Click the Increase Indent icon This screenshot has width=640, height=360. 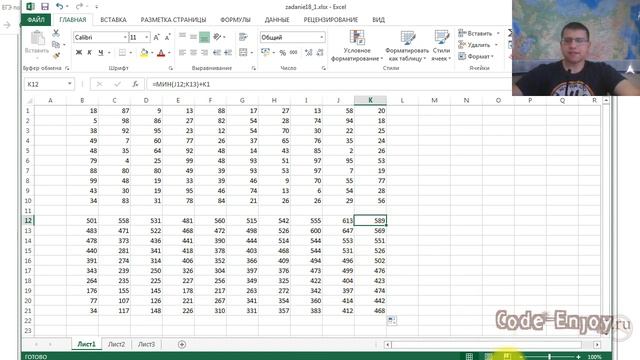point(228,52)
